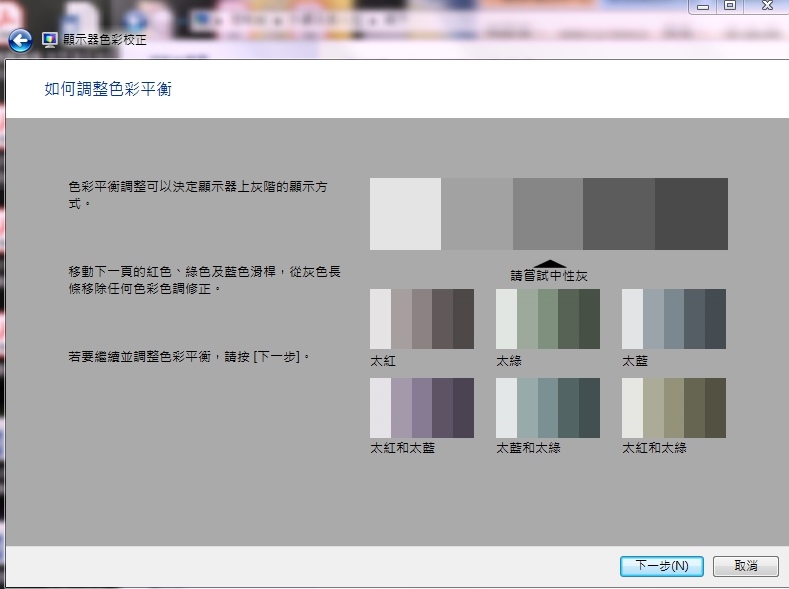Click the 太藍 label text

635,361
